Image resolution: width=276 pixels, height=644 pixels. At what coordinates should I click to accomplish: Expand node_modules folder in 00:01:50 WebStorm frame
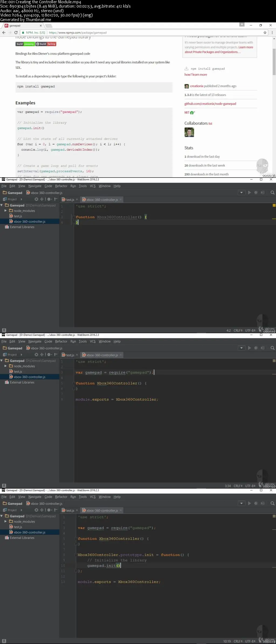coord(5,366)
